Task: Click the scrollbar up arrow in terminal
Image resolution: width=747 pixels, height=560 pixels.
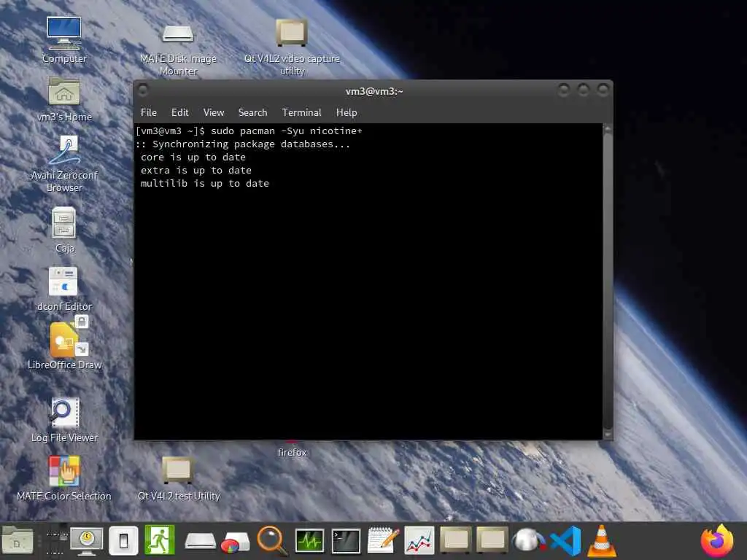Action: (608, 128)
